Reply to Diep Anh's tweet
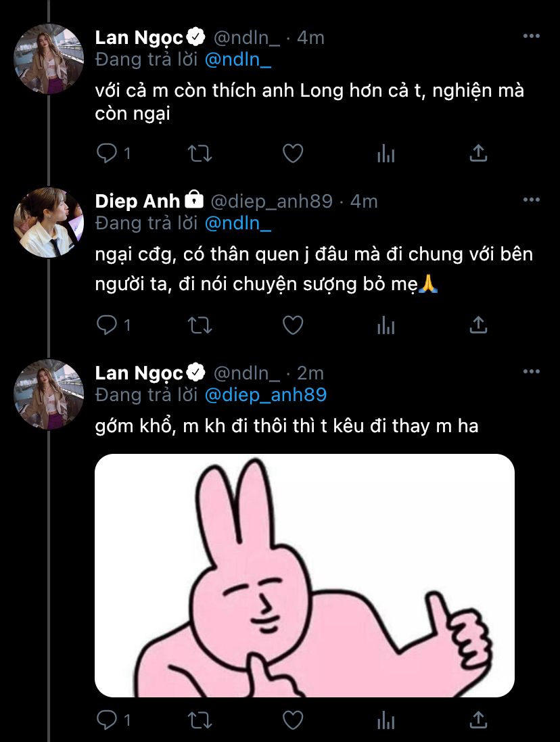The width and height of the screenshot is (560, 742). pos(107,325)
